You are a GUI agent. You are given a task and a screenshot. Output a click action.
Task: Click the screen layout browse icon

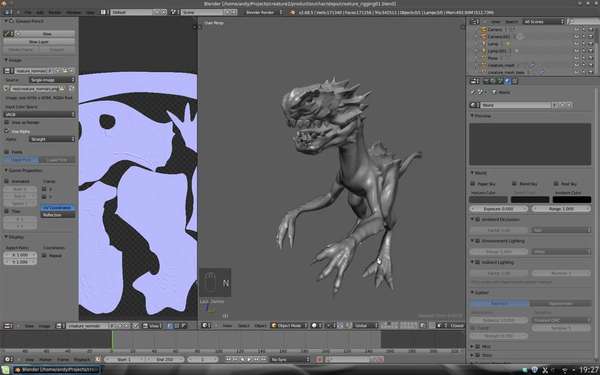tap(104, 12)
